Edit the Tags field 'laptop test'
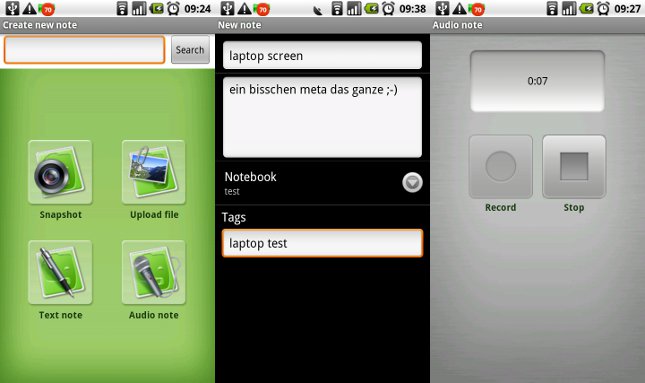Viewport: 645px width, 383px height. (x=322, y=243)
